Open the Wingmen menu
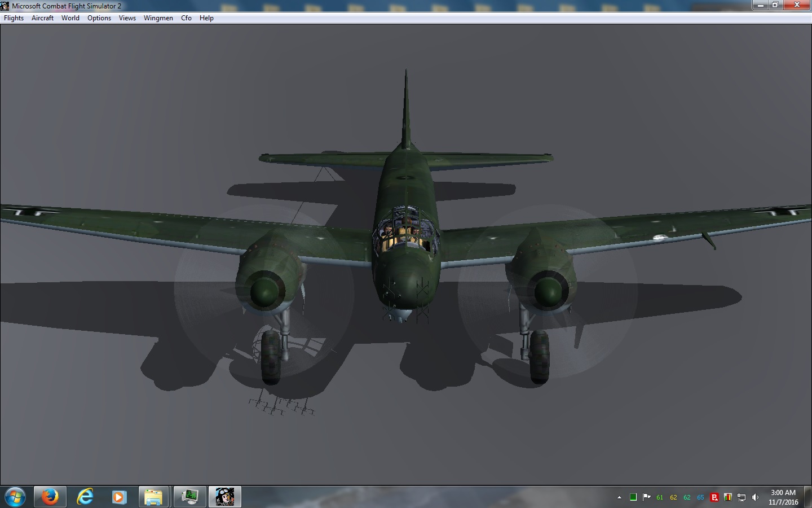This screenshot has width=812, height=508. (x=158, y=18)
